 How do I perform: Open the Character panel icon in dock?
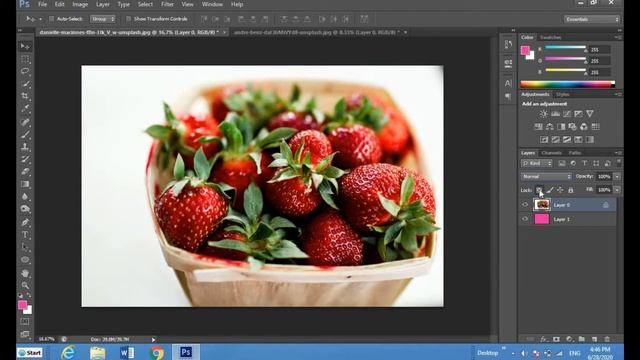(508, 83)
